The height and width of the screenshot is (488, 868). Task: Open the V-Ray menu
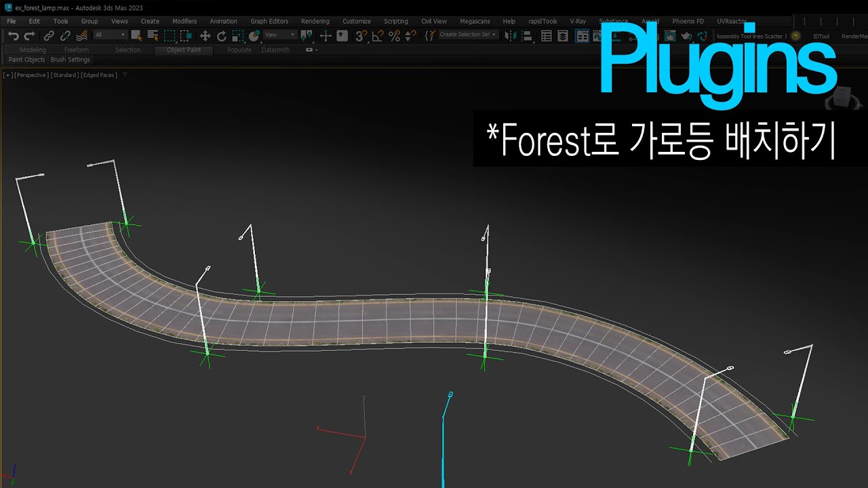point(578,21)
